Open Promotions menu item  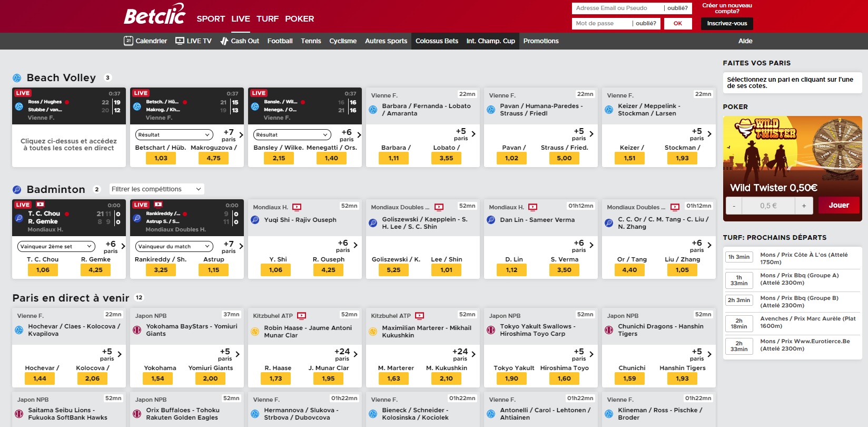(541, 41)
